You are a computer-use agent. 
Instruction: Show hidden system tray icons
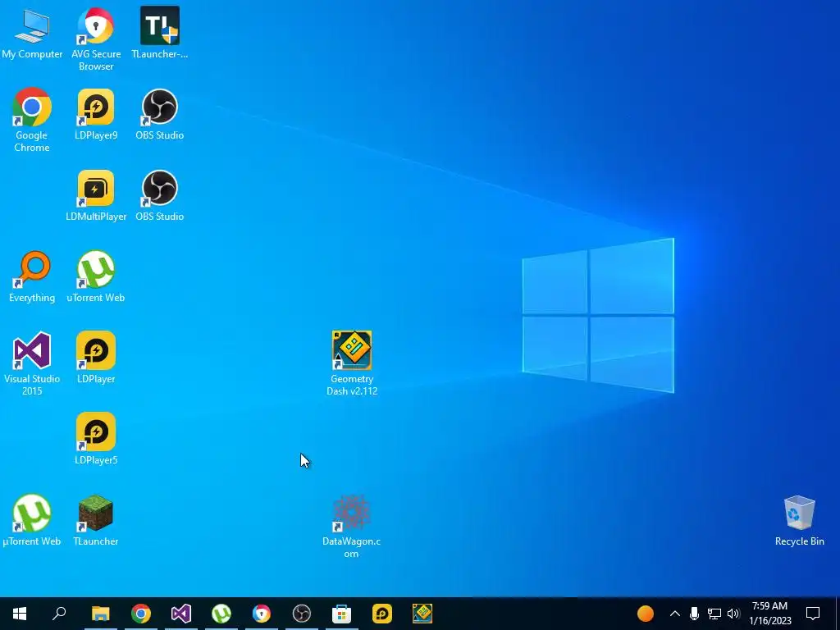(x=675, y=614)
